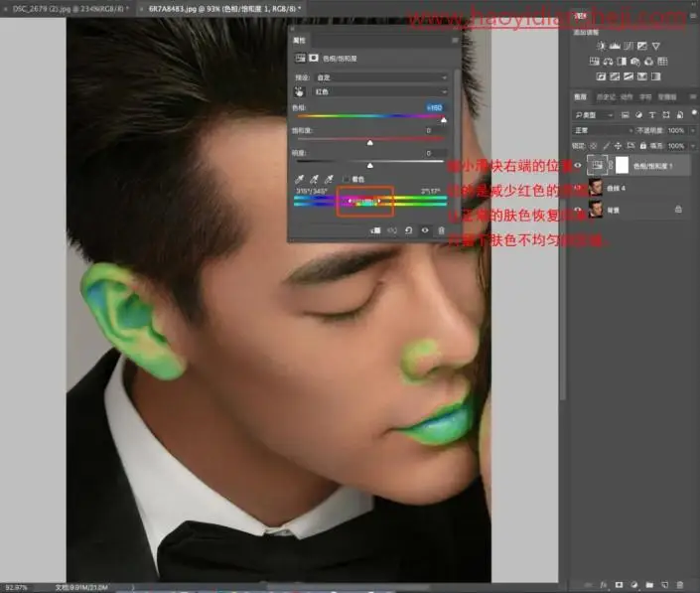
Task: Filter layers by type layers
Action: (652, 115)
